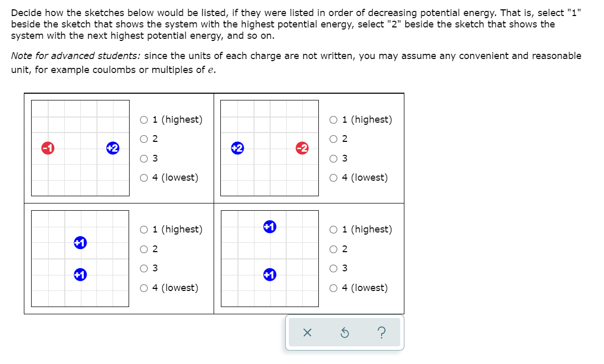Select "1 (highest)" for the close +1 charges sketch
The height and width of the screenshot is (364, 604).
[143, 229]
